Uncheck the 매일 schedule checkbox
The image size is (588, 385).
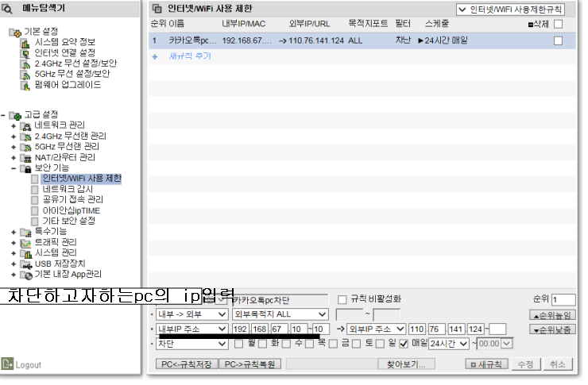(x=404, y=344)
